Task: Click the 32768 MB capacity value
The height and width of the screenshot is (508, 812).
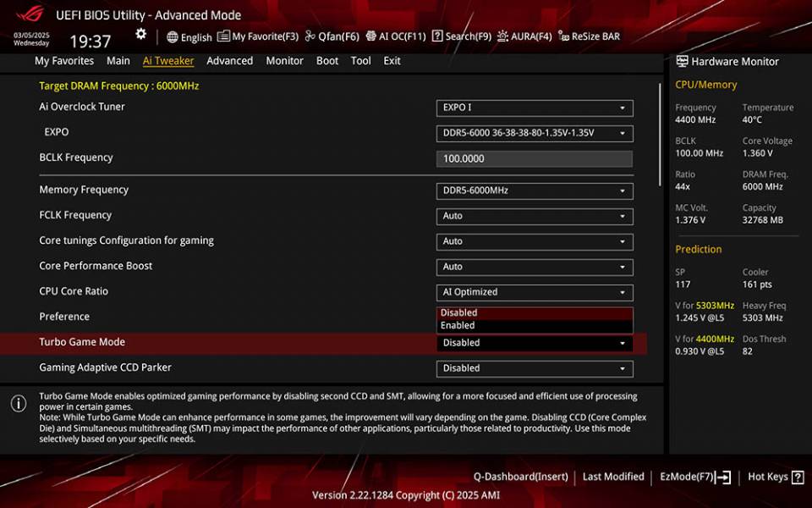Action: (x=762, y=220)
